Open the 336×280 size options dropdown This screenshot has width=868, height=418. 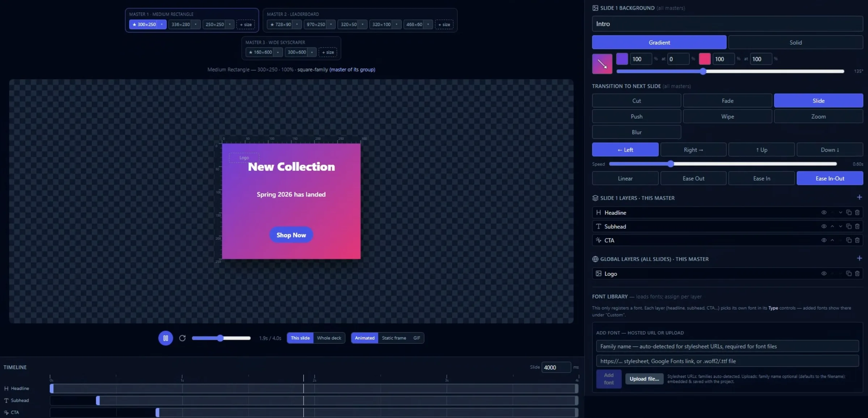pyautogui.click(x=195, y=25)
